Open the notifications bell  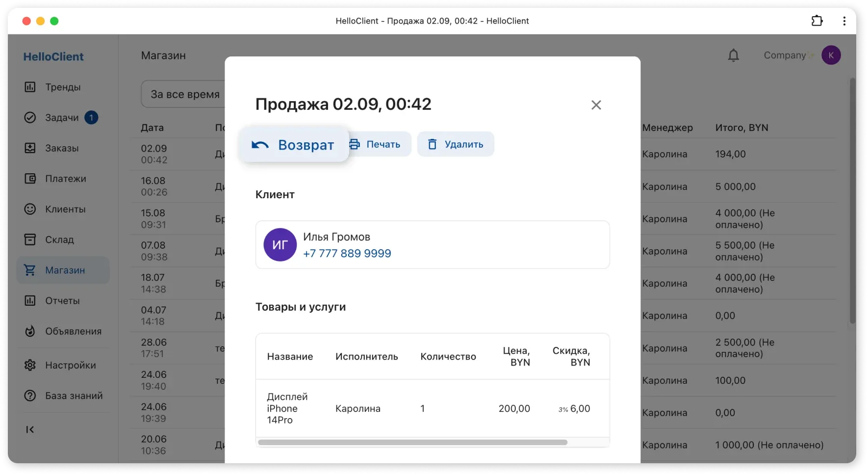(733, 55)
